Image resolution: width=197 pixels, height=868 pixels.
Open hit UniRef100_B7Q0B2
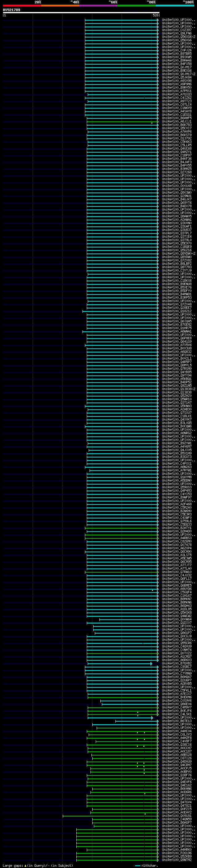[177, 664]
